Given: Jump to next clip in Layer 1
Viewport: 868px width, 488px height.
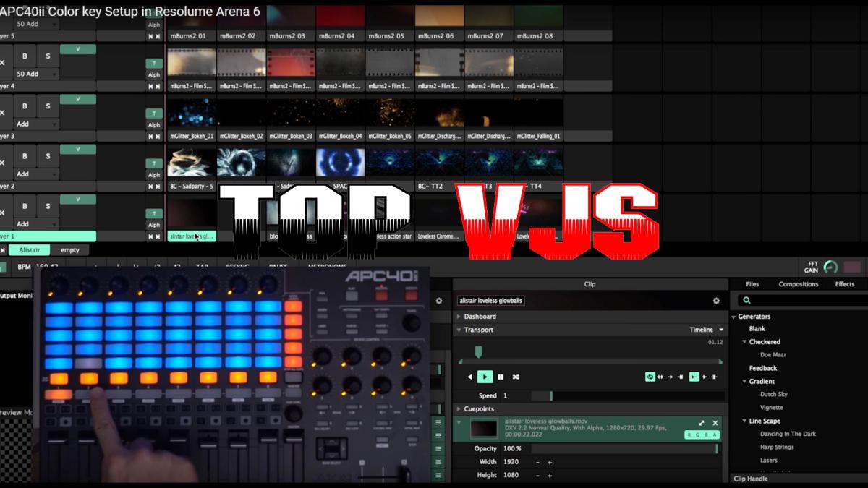Looking at the screenshot, I should [158, 236].
